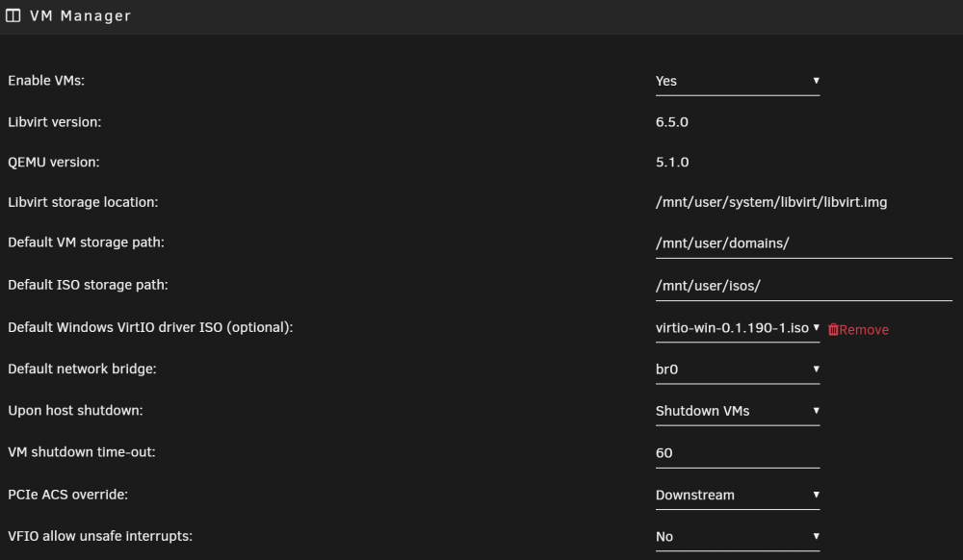Click the libvirt.img storage location path

pyautogui.click(x=770, y=202)
